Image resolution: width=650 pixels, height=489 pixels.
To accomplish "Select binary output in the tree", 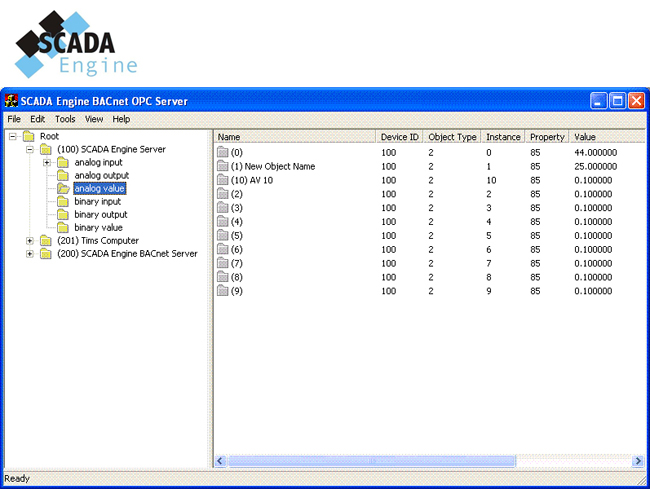I will 101,215.
